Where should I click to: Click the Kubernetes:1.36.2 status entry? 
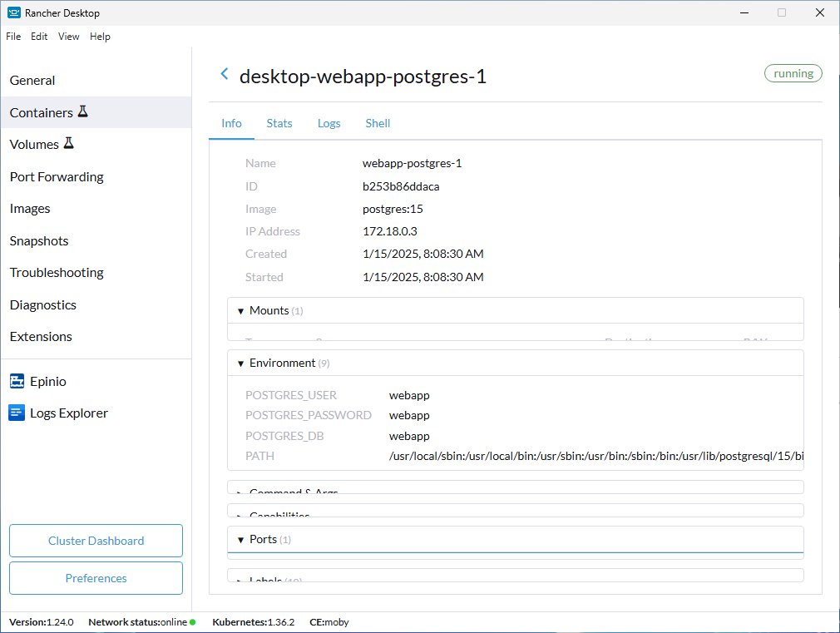click(254, 622)
